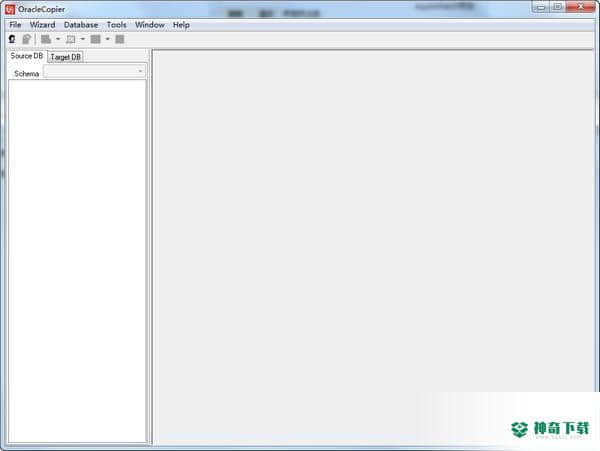
Task: Click the OracleCopier app icon in title bar
Action: 10,9
